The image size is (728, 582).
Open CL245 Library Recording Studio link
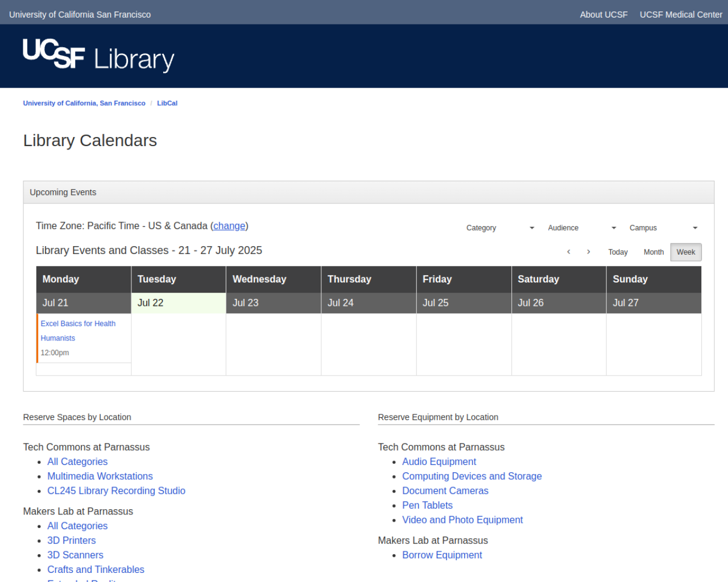[x=116, y=491]
